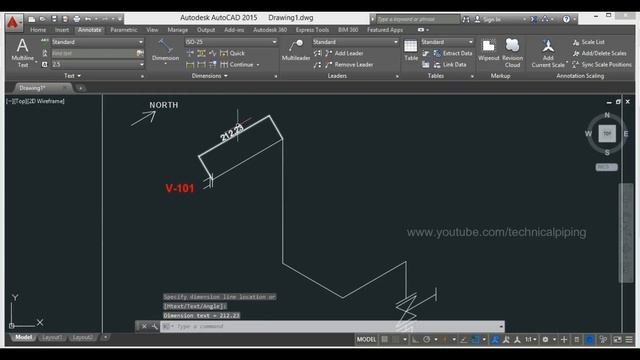Switch to the Insert ribbon tab
The height and width of the screenshot is (360, 640).
pyautogui.click(x=62, y=30)
